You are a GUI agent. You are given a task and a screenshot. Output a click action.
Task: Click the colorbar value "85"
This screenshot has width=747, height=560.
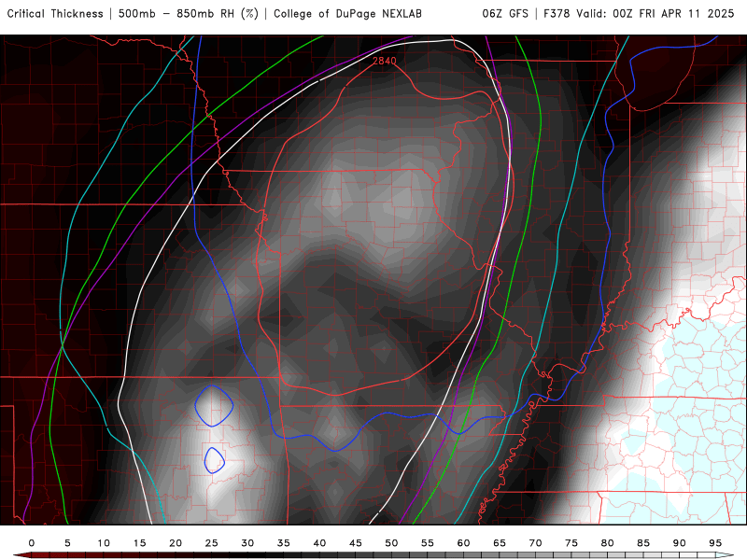643,543
